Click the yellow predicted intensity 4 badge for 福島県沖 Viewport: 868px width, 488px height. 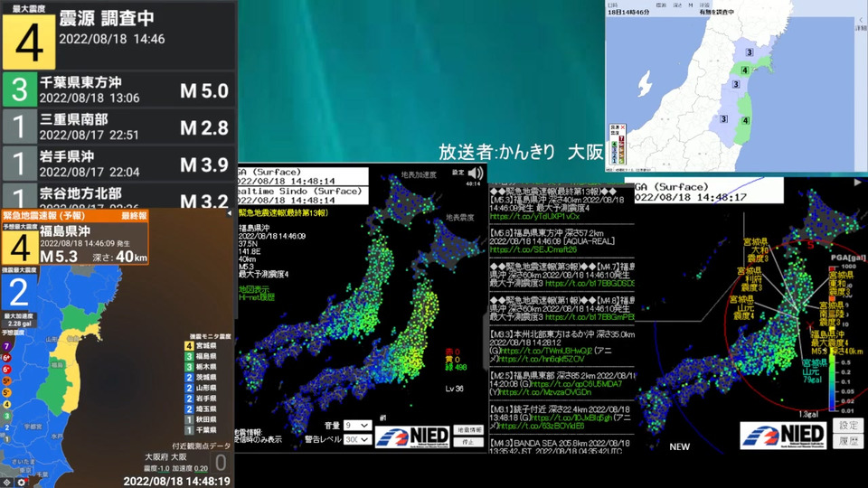[19, 248]
